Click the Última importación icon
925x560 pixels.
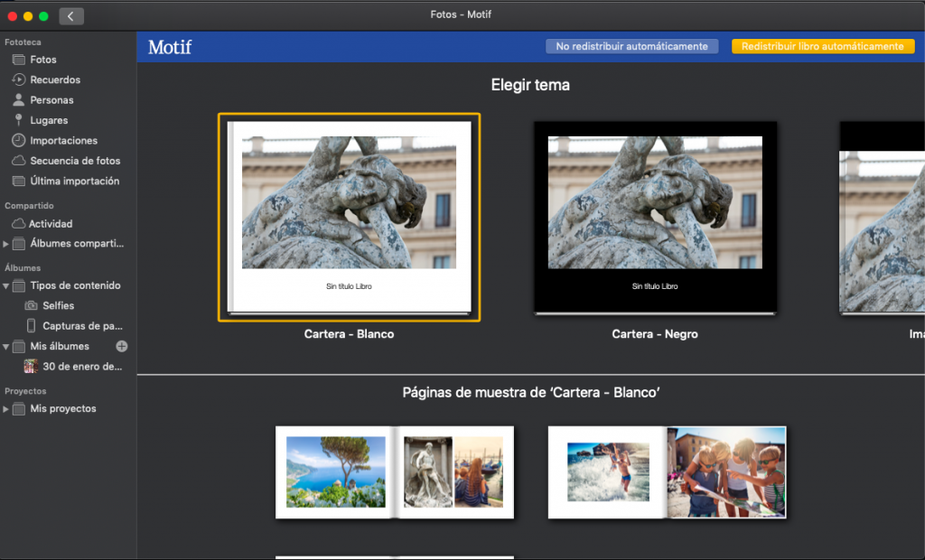[19, 182]
